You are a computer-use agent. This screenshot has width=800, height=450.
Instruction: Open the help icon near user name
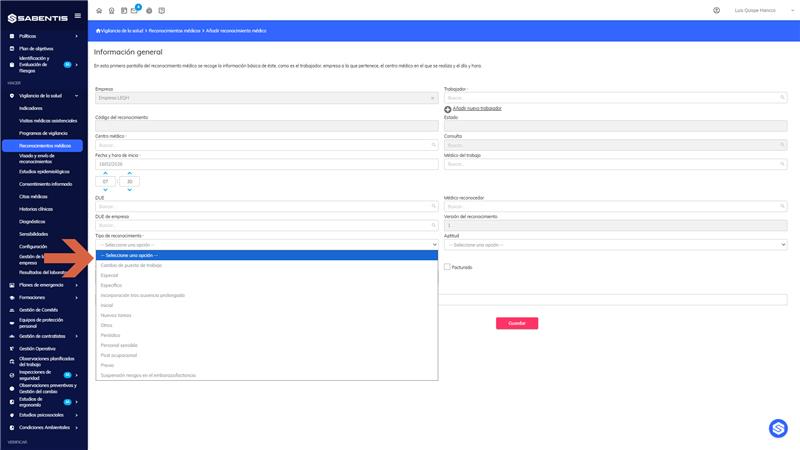click(716, 10)
